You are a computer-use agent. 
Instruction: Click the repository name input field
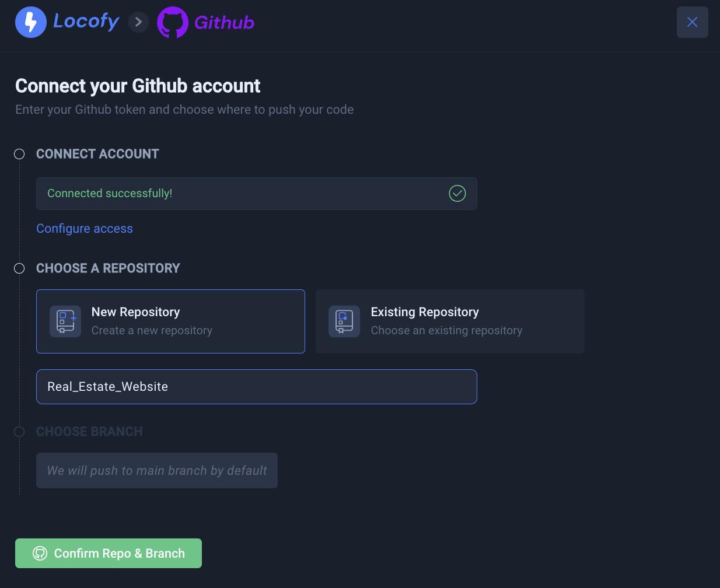[x=257, y=387]
